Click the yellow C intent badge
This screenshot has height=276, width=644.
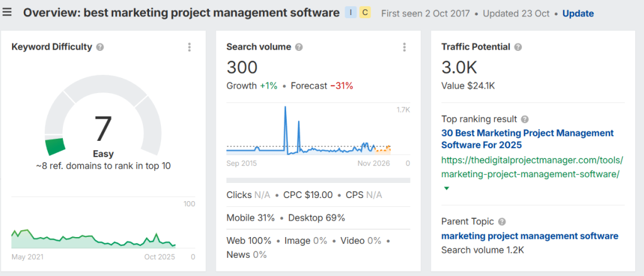point(365,13)
